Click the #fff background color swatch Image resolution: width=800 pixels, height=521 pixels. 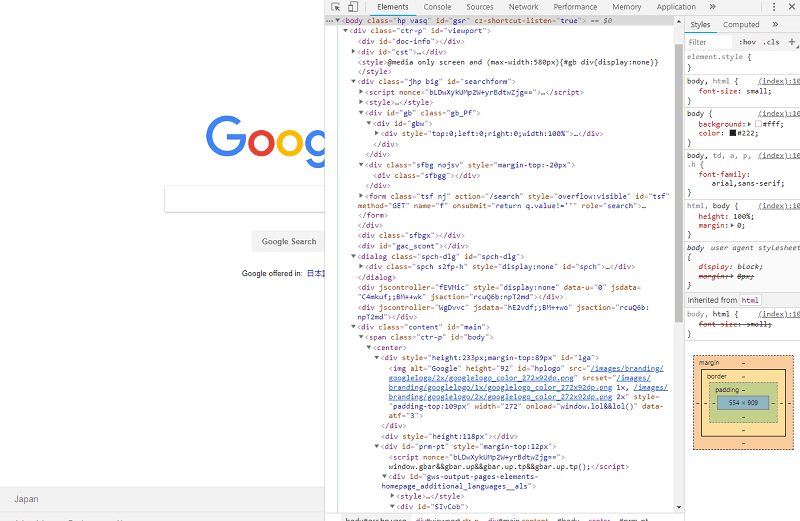point(759,124)
